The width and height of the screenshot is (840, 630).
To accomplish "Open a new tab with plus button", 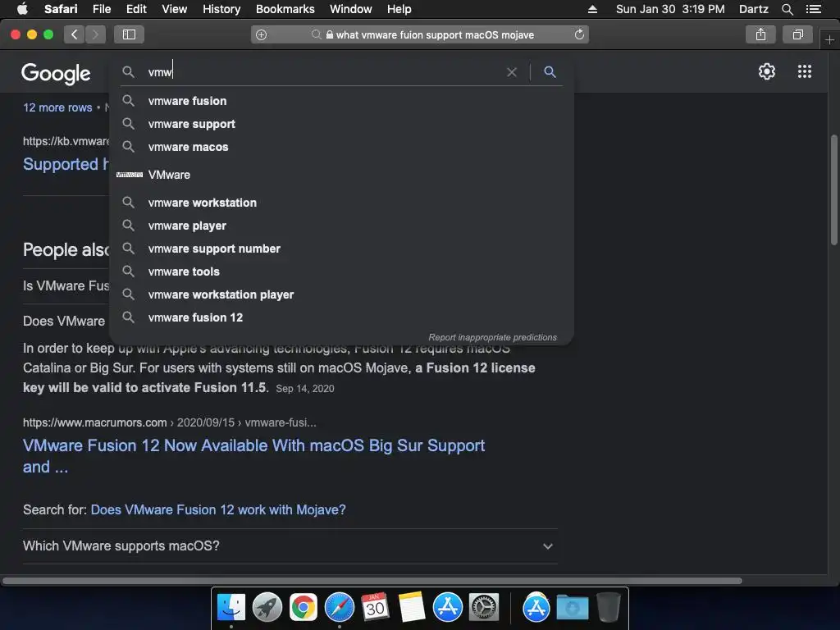I will pyautogui.click(x=829, y=39).
